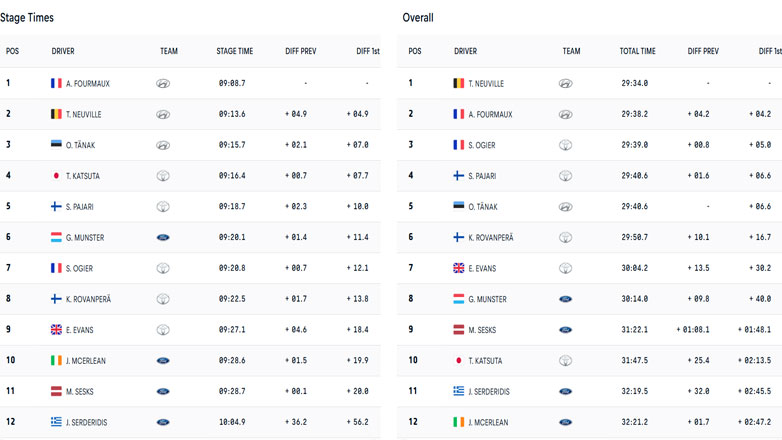
Task: Sort by the STAGE TIME column header
Action: click(x=234, y=51)
